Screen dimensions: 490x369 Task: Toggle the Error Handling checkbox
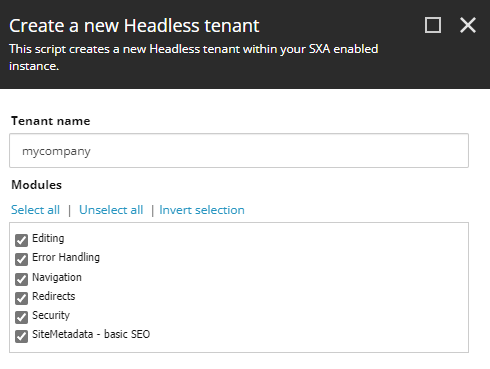click(21, 259)
